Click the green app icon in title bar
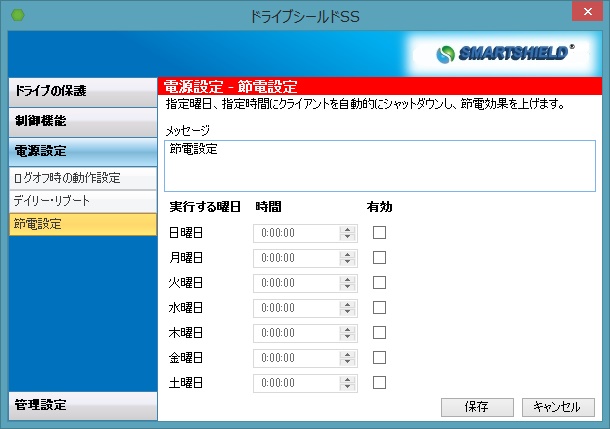The width and height of the screenshot is (610, 429). (17, 17)
